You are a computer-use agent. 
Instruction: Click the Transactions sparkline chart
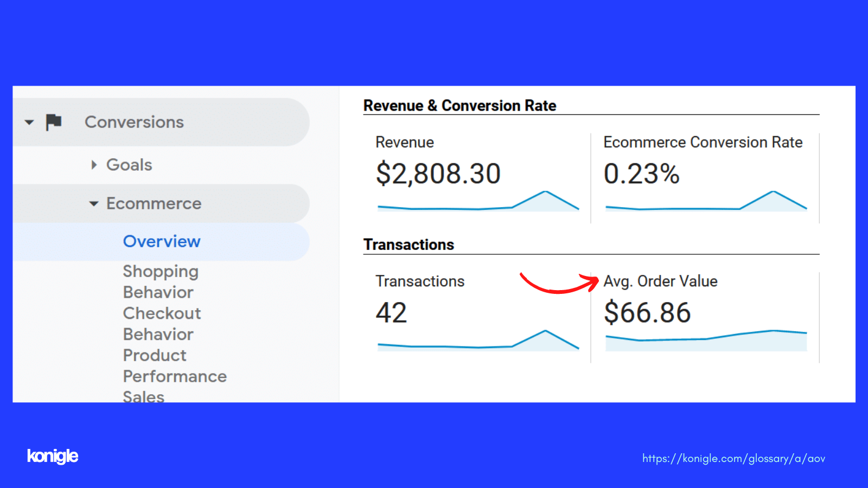click(478, 341)
